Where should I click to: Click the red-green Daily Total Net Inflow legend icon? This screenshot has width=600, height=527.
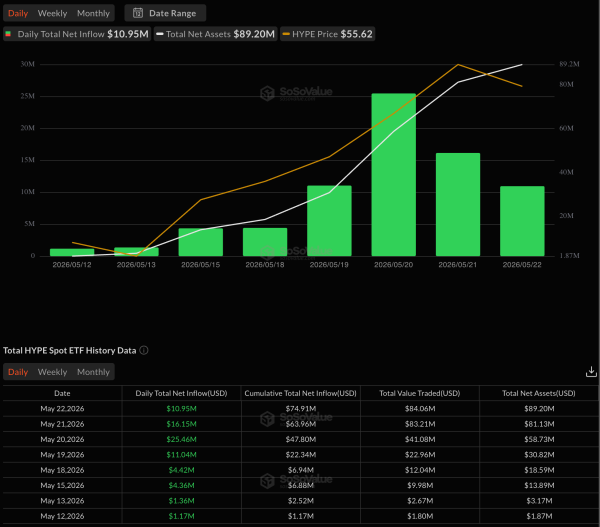tap(8, 34)
